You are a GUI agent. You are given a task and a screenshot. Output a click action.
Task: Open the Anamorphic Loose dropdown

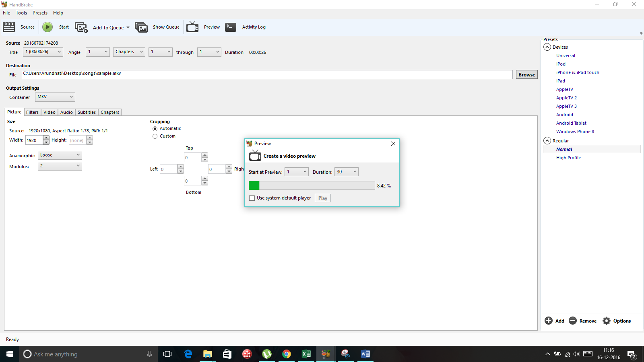click(60, 155)
